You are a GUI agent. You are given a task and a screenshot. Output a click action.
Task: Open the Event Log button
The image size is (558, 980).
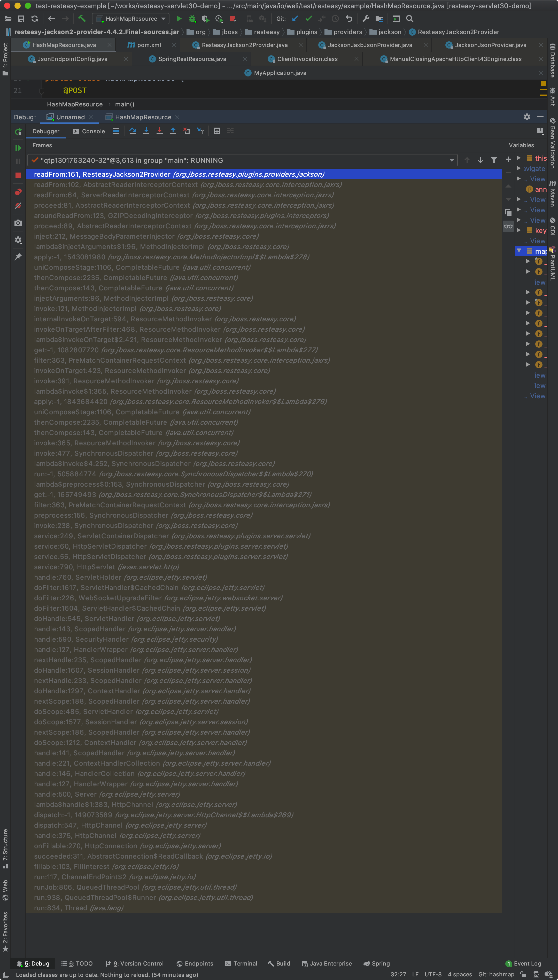523,963
